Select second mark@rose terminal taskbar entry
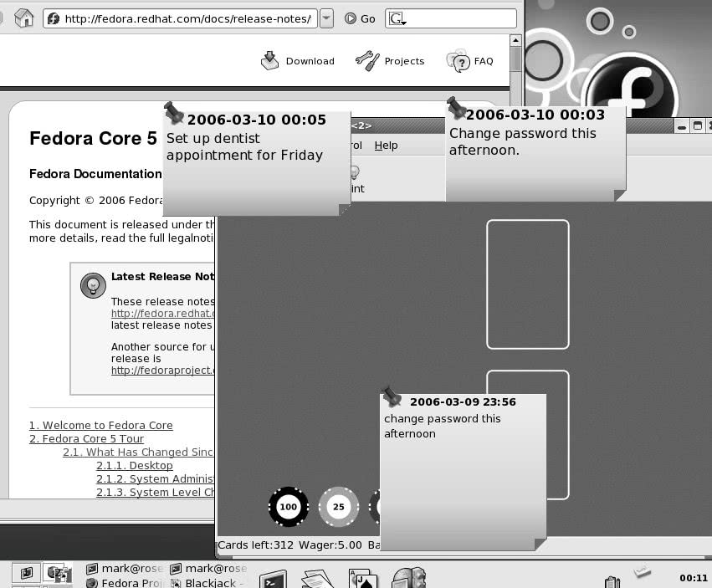712x588 pixels. click(x=208, y=569)
